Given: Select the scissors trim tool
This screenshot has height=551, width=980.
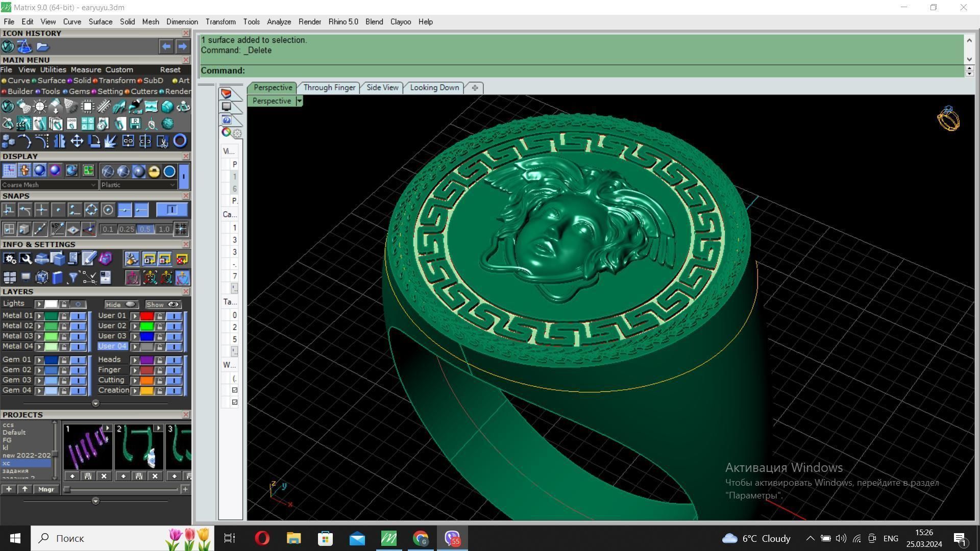Looking at the screenshot, I should click(162, 141).
